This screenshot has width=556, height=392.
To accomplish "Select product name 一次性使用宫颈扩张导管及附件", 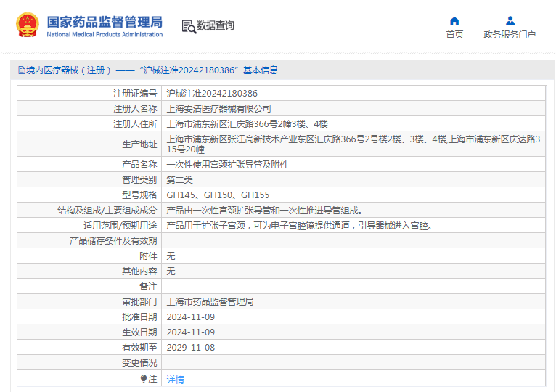I will point(228,165).
